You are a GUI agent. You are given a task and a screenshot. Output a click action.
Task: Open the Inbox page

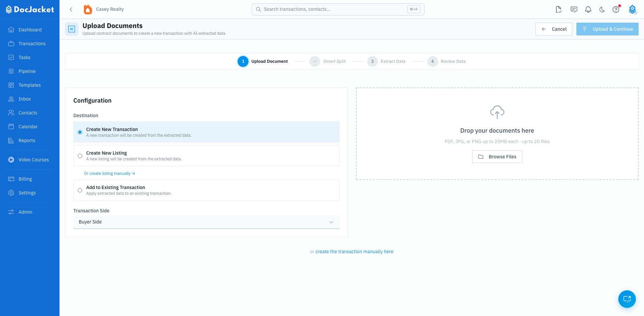point(30,99)
